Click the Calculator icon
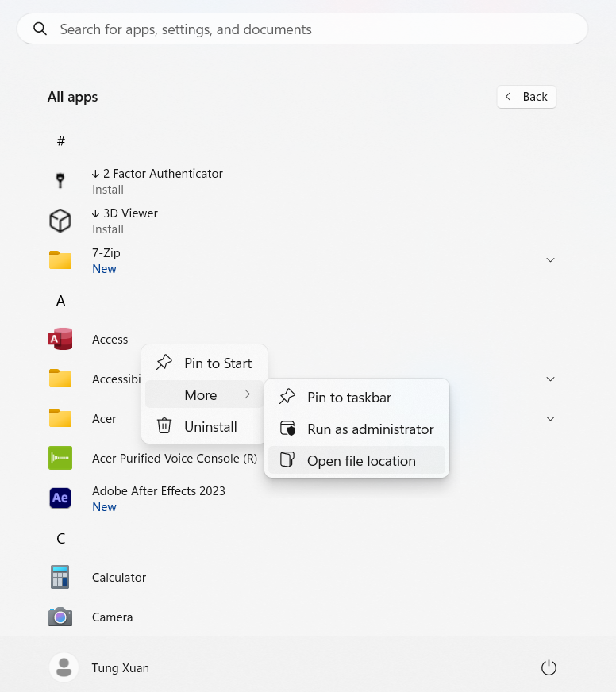Image resolution: width=616 pixels, height=692 pixels. tap(60, 577)
